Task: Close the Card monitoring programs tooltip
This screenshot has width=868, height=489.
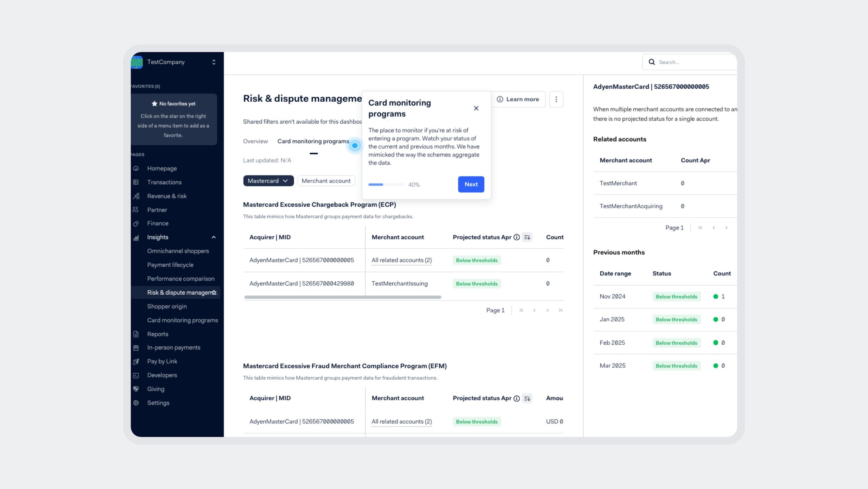Action: tap(476, 108)
